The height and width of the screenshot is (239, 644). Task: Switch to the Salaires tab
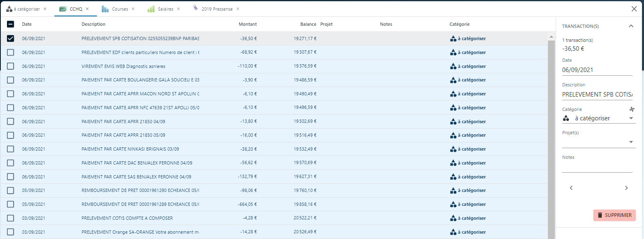(x=165, y=9)
